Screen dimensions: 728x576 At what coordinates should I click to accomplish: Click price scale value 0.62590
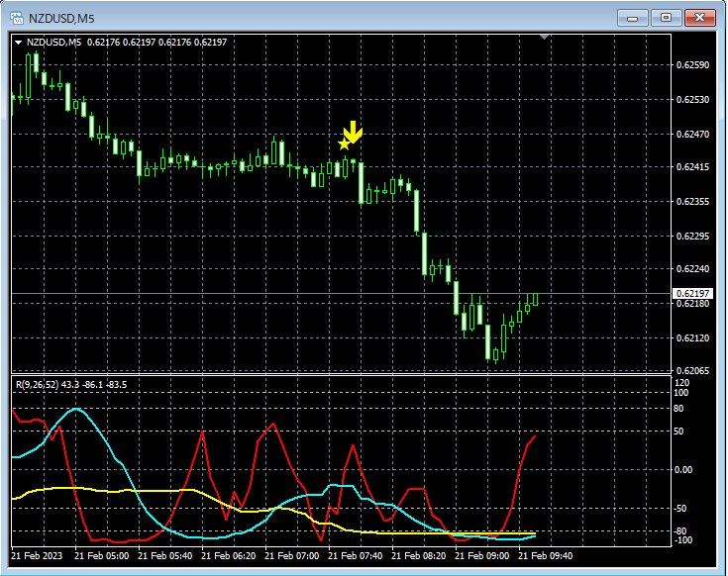pyautogui.click(x=692, y=65)
